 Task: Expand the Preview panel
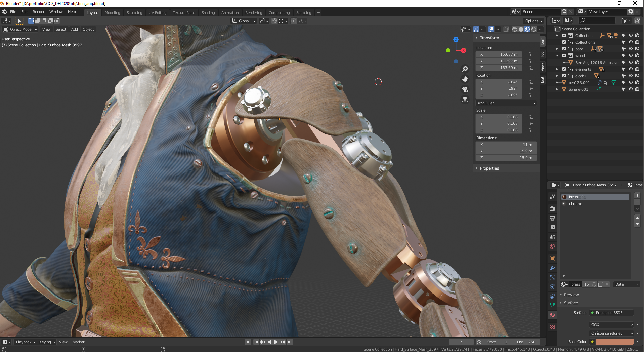point(571,295)
